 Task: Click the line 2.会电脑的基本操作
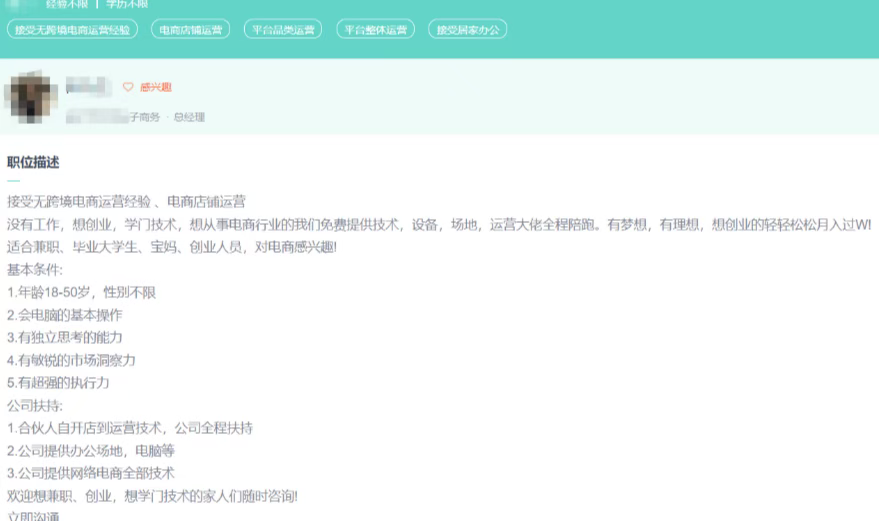pyautogui.click(x=64, y=315)
